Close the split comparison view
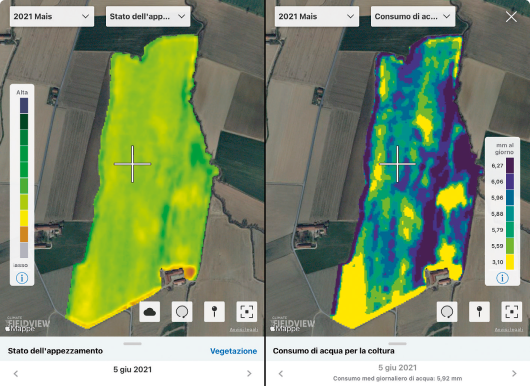The height and width of the screenshot is (390, 530). click(x=511, y=16)
